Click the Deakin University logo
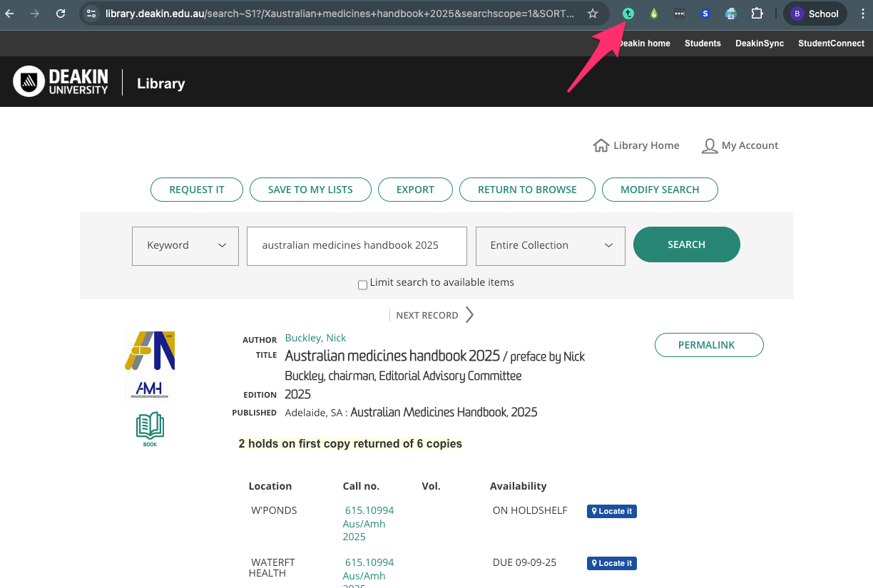This screenshot has width=873, height=588. 61,82
